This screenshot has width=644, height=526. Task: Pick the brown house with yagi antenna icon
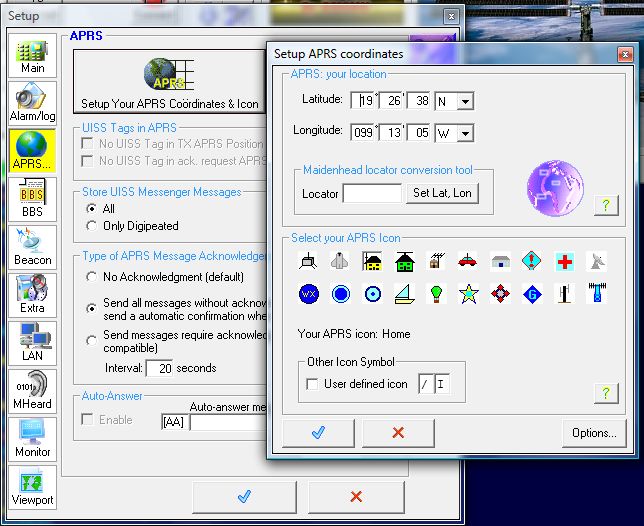tap(437, 261)
